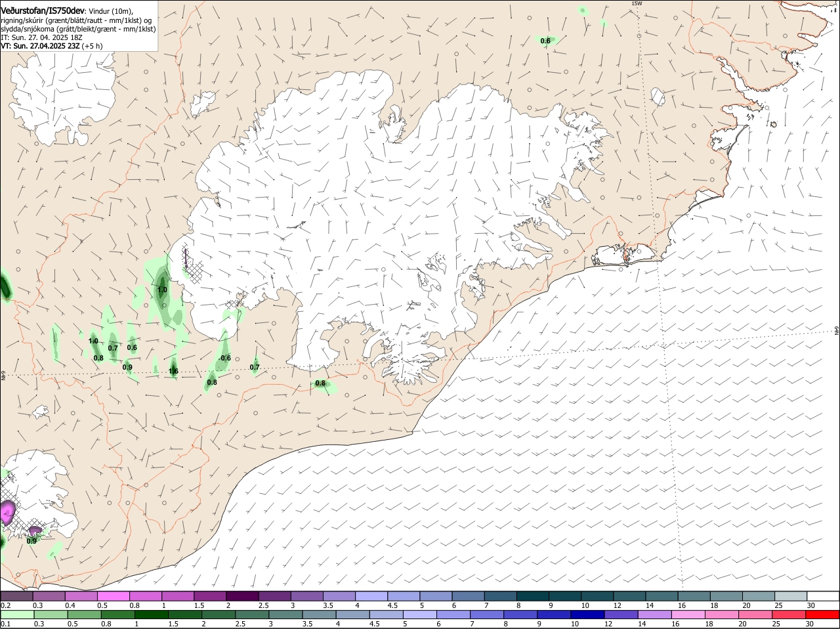Select the light grey 25 swatch on the snow scale

(x=790, y=596)
